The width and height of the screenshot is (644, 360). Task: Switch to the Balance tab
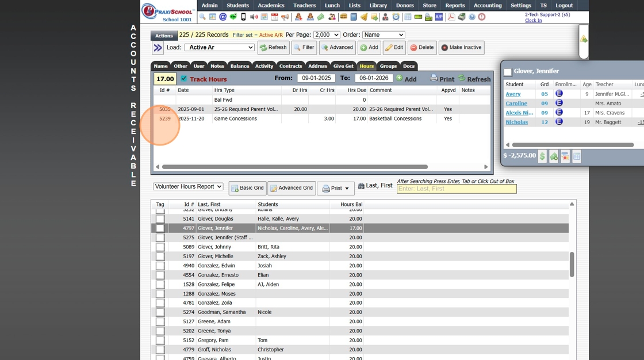pyautogui.click(x=239, y=66)
